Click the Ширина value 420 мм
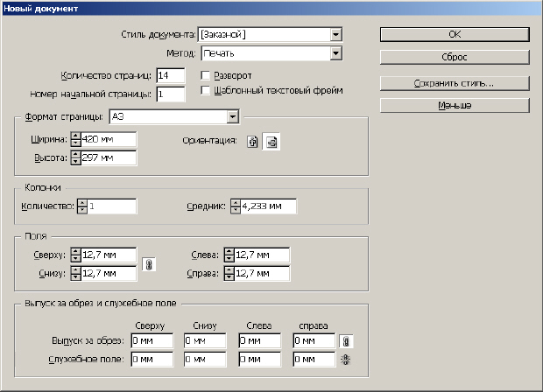The image size is (543, 392). click(x=109, y=139)
